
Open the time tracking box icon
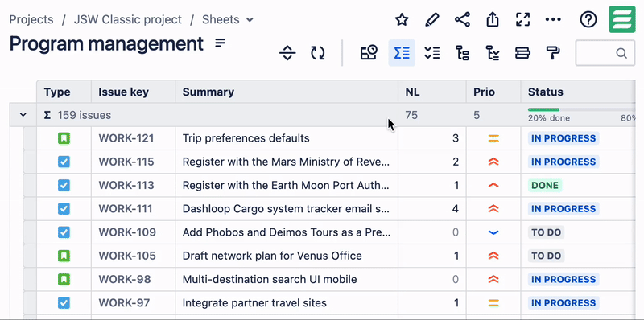[369, 53]
